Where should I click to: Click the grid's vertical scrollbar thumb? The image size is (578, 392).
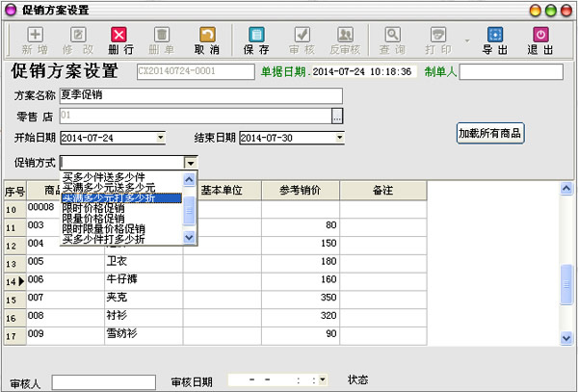(x=568, y=282)
